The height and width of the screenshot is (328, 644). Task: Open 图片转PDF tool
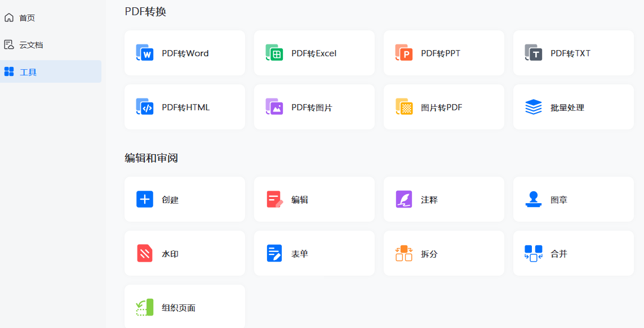[x=444, y=107]
